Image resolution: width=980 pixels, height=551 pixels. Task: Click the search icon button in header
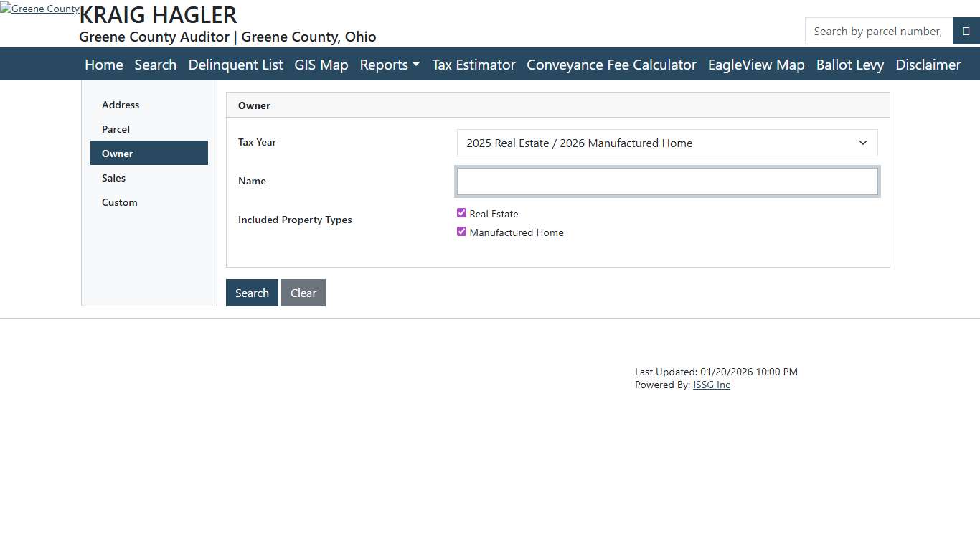click(966, 32)
